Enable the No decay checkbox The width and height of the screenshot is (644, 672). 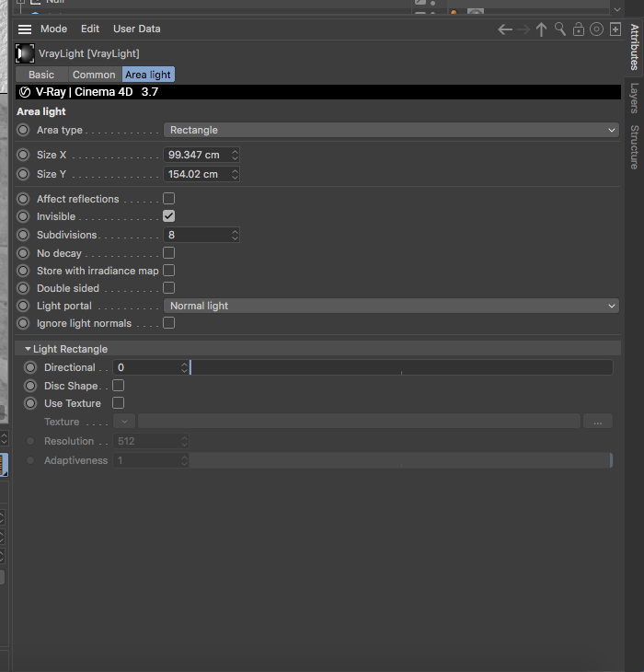(169, 253)
